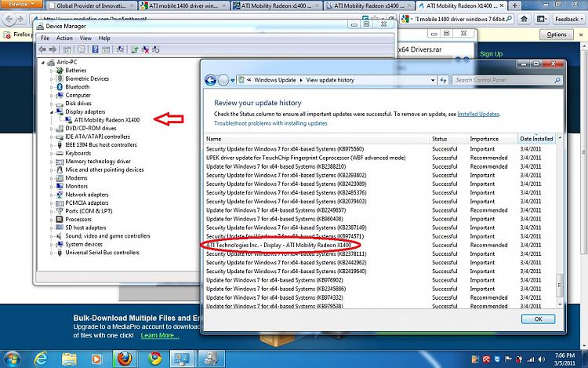Click the Sign Up link
This screenshot has height=368, width=588.
(x=491, y=53)
